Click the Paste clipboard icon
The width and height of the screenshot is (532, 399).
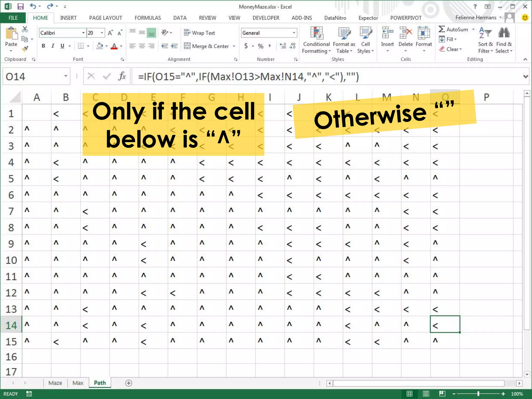click(11, 34)
